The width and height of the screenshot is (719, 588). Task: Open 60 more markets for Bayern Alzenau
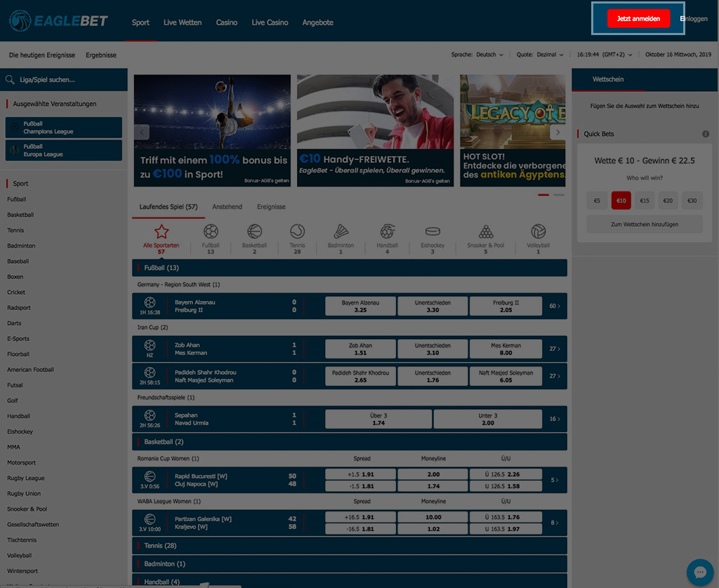tap(555, 306)
